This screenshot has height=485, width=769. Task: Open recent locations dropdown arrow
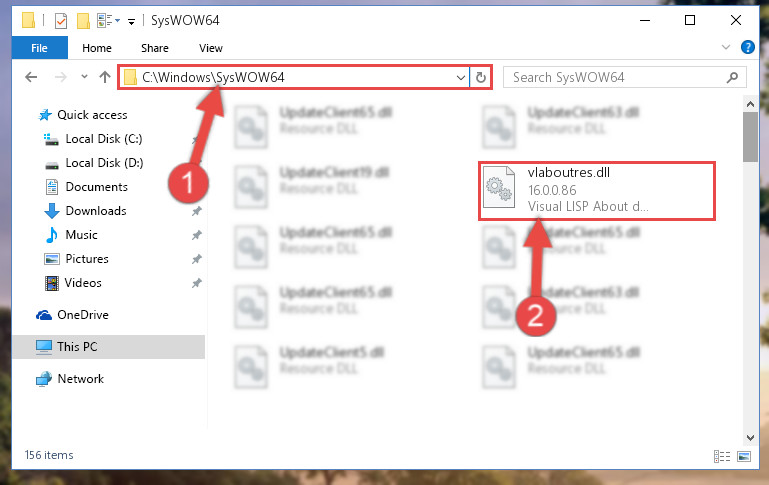click(x=84, y=77)
